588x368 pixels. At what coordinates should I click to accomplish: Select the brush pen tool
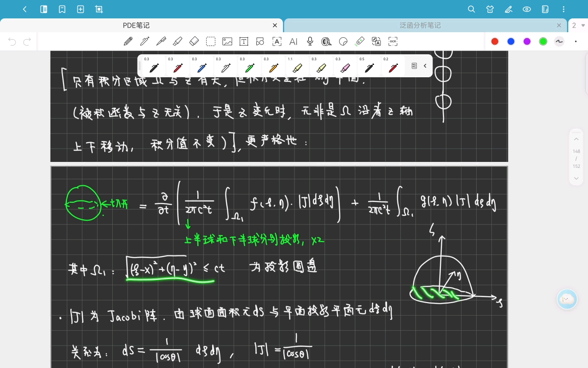[161, 41]
